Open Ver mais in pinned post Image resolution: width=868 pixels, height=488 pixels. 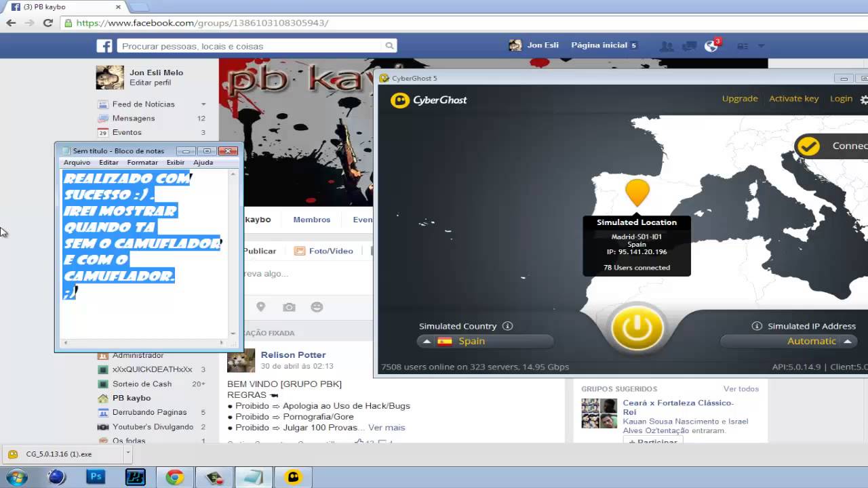click(x=387, y=428)
